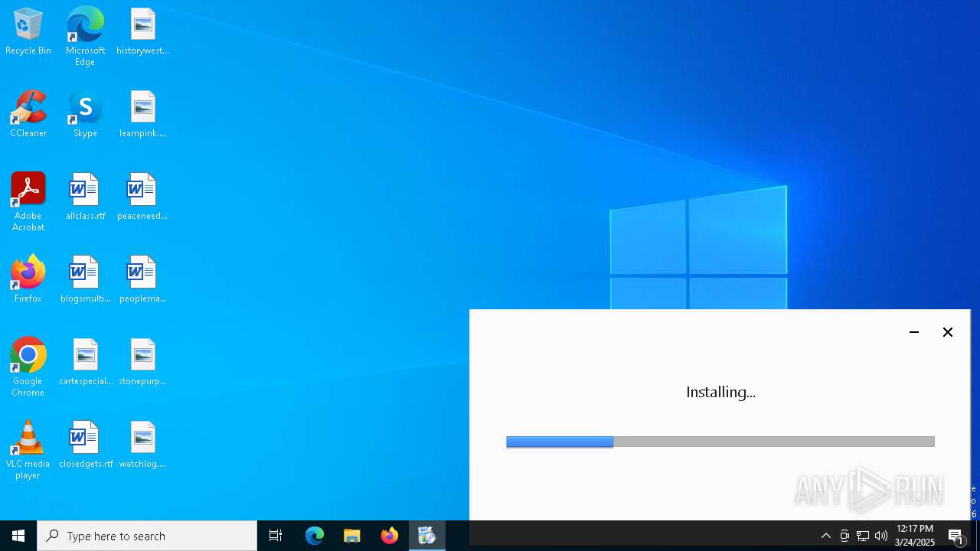
Task: Minimize the installer window
Action: (914, 332)
